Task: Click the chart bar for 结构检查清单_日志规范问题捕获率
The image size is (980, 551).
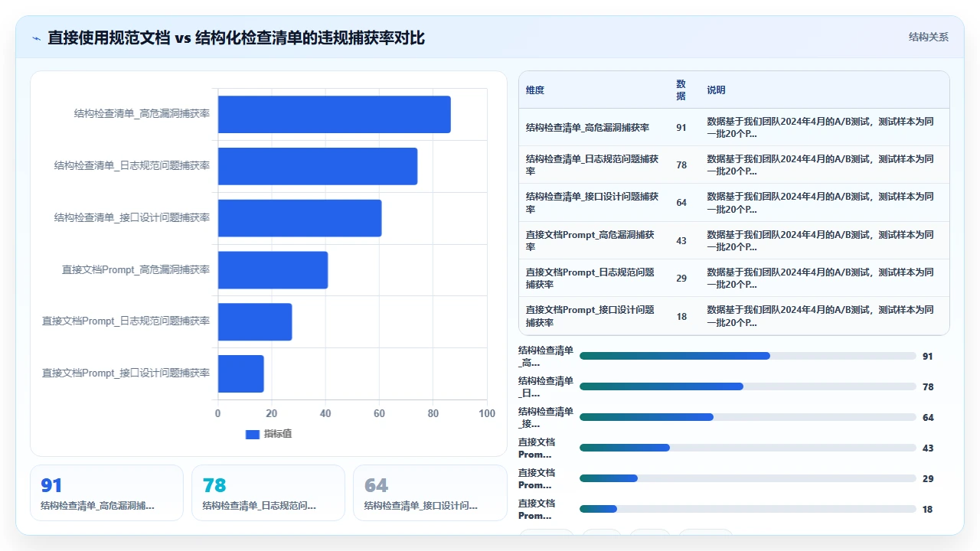Action: pyautogui.click(x=318, y=166)
